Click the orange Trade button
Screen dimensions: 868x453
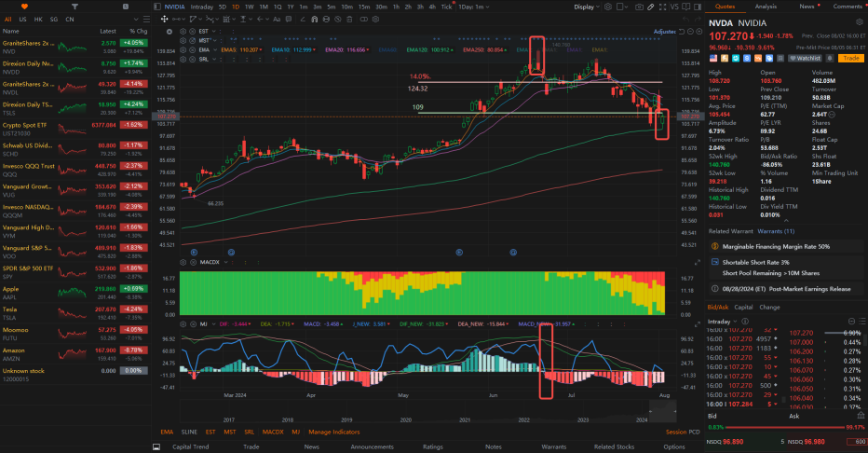click(x=851, y=58)
